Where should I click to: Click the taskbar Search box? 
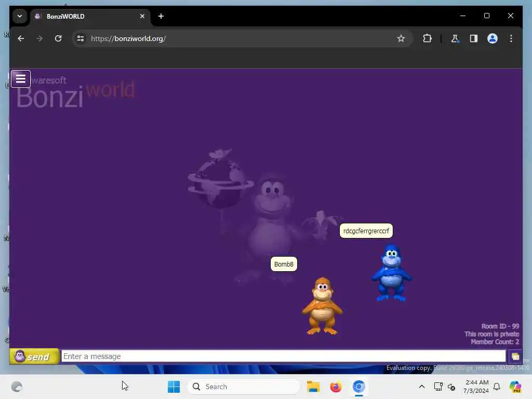coord(244,387)
